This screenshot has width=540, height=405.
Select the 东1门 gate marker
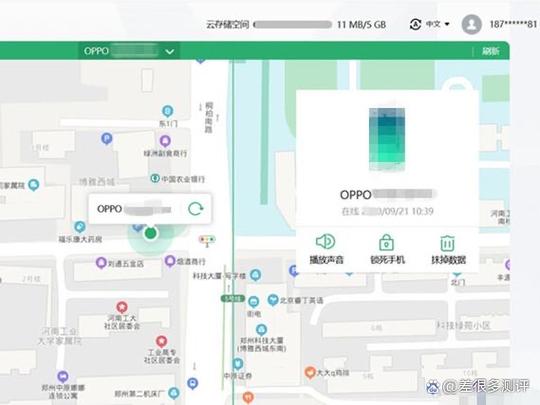pos(167,111)
